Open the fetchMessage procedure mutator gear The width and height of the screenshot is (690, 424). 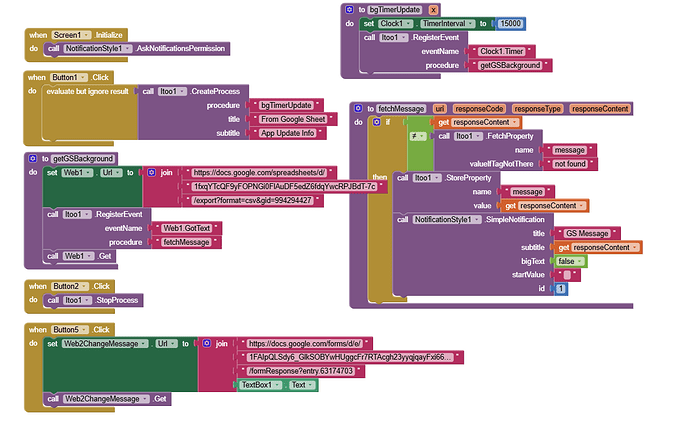[x=357, y=108]
